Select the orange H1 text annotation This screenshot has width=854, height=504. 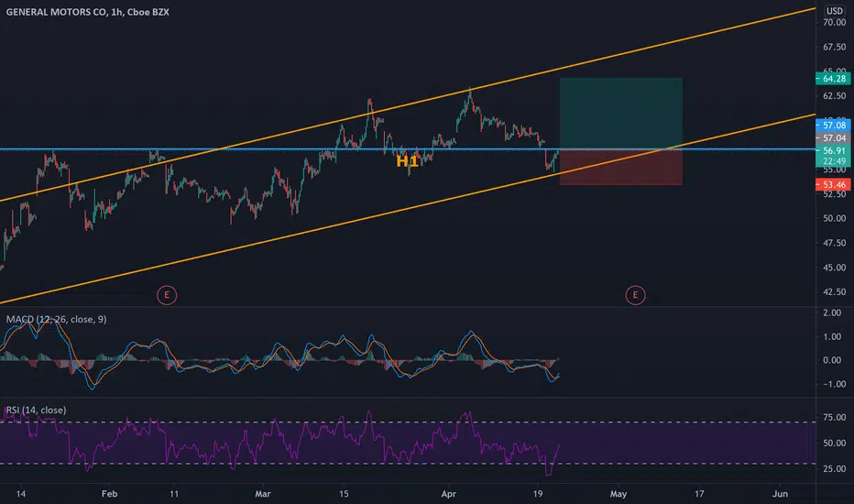coord(407,161)
